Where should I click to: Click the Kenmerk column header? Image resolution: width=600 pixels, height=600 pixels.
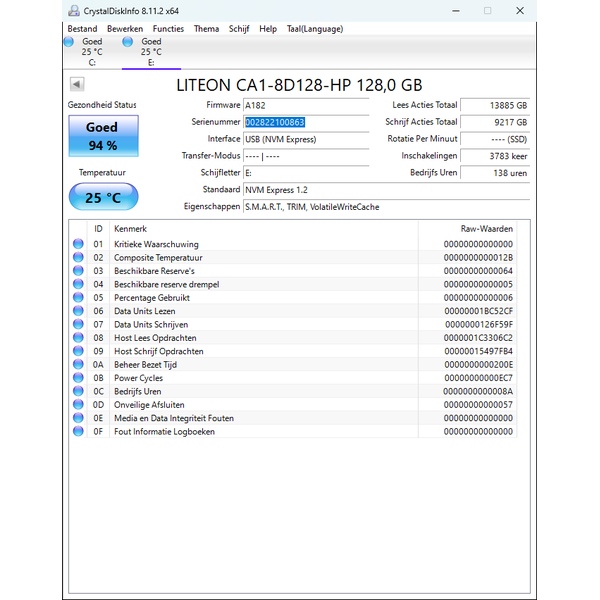[x=264, y=229]
